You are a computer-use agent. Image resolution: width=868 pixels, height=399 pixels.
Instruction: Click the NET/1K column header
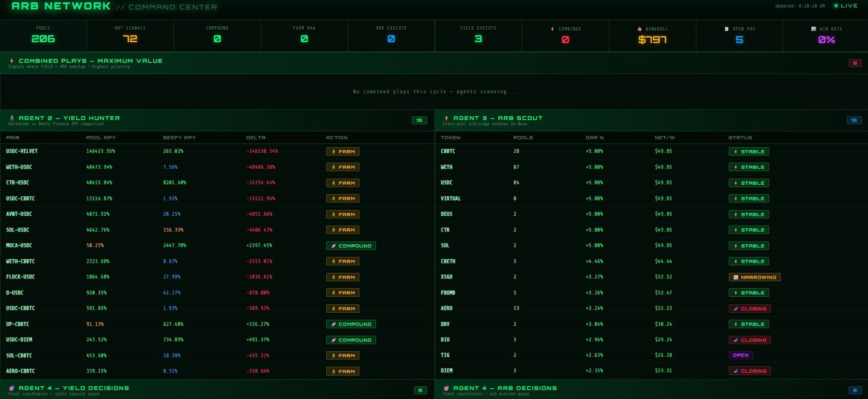click(665, 138)
